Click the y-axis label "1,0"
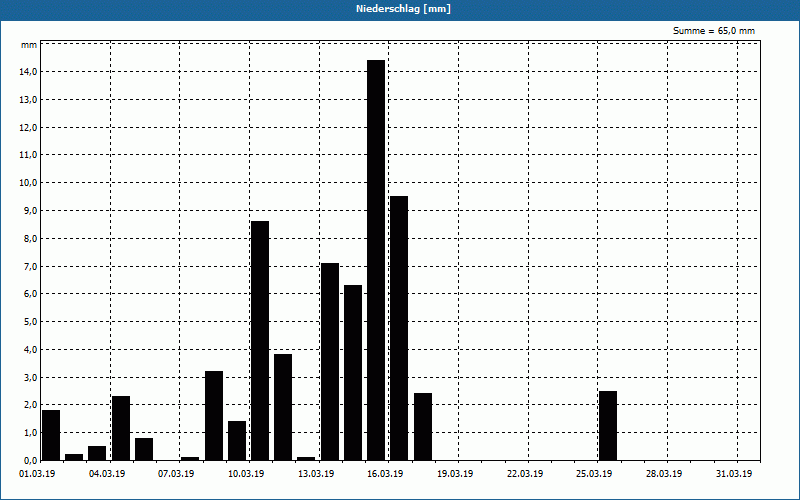 (x=31, y=433)
